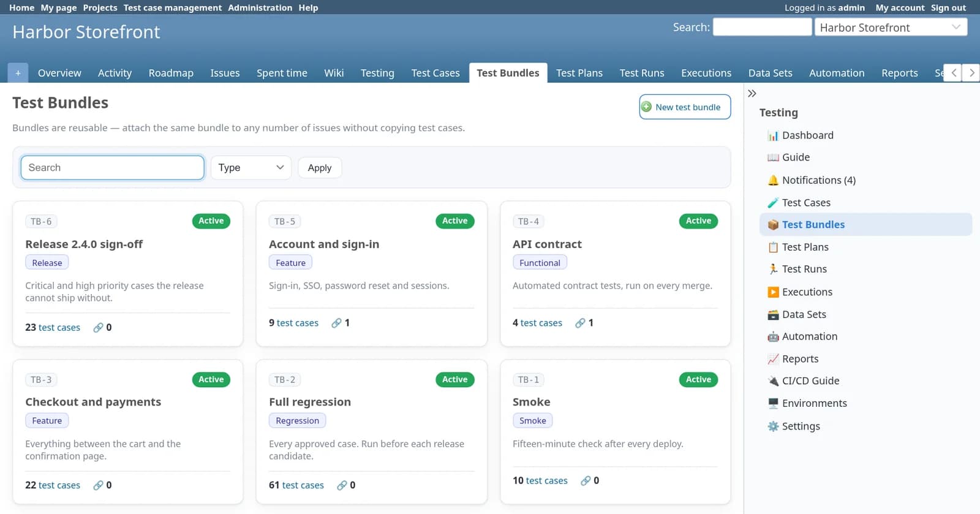Open 10 test cases link on Smoke card
This screenshot has width=980, height=514.
[x=540, y=481]
